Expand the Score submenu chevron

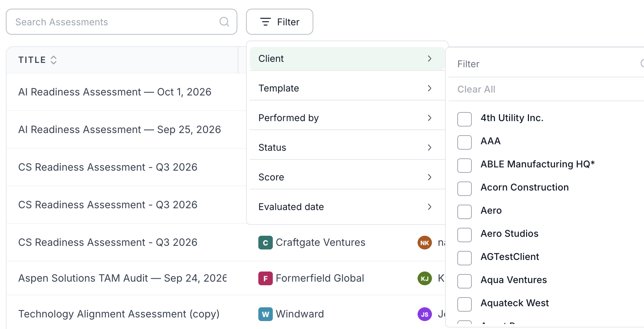(x=429, y=177)
